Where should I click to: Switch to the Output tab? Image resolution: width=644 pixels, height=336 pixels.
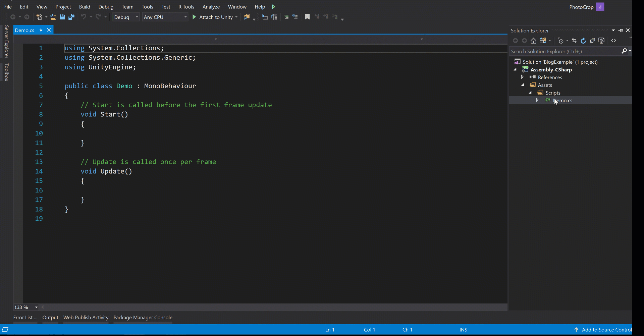click(x=50, y=317)
